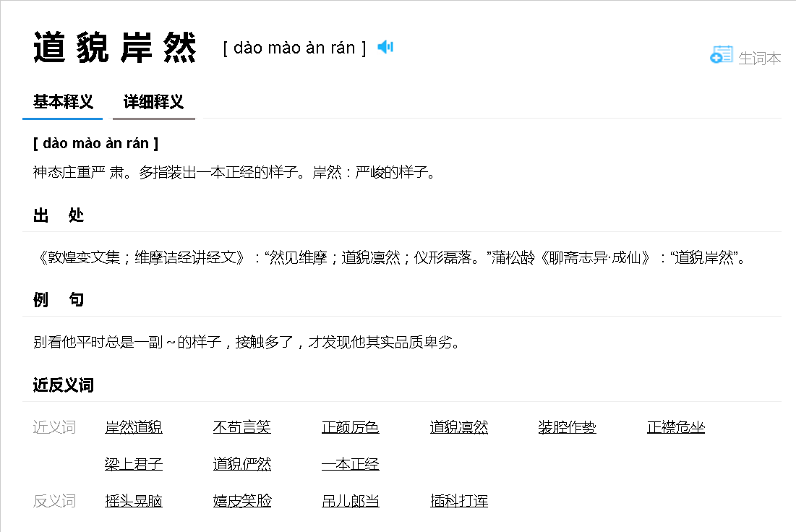
Task: Click the 插科打诨 antonym link
Action: (x=458, y=500)
